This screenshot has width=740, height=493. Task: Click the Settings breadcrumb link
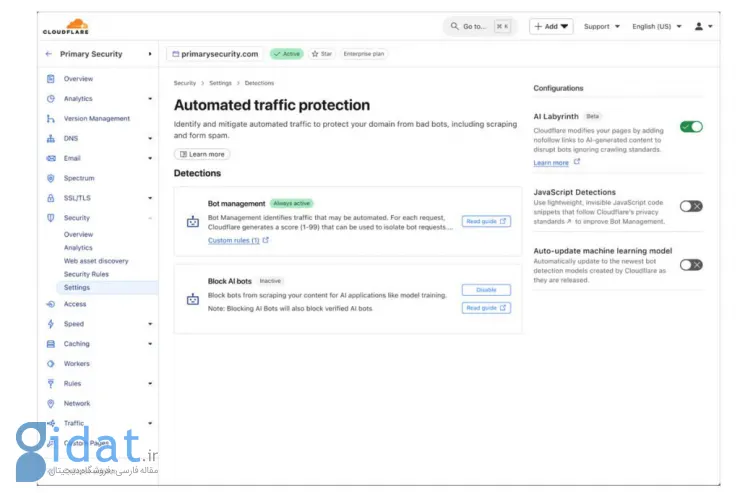(x=220, y=83)
